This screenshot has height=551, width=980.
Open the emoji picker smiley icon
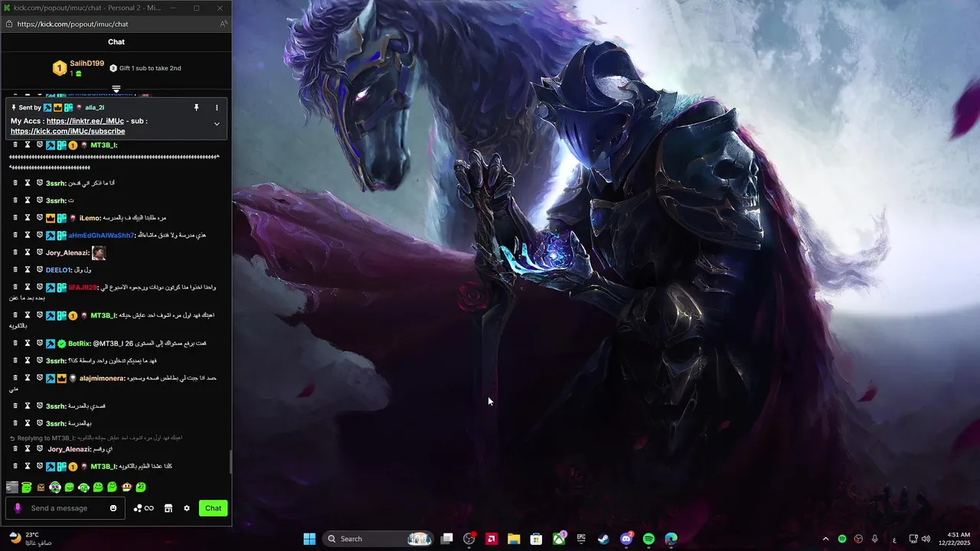[x=113, y=508]
